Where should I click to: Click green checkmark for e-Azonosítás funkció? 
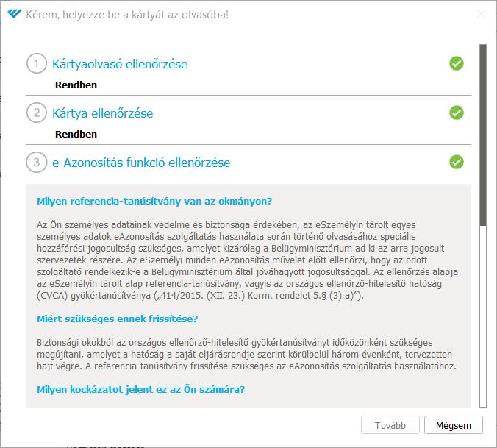point(456,162)
